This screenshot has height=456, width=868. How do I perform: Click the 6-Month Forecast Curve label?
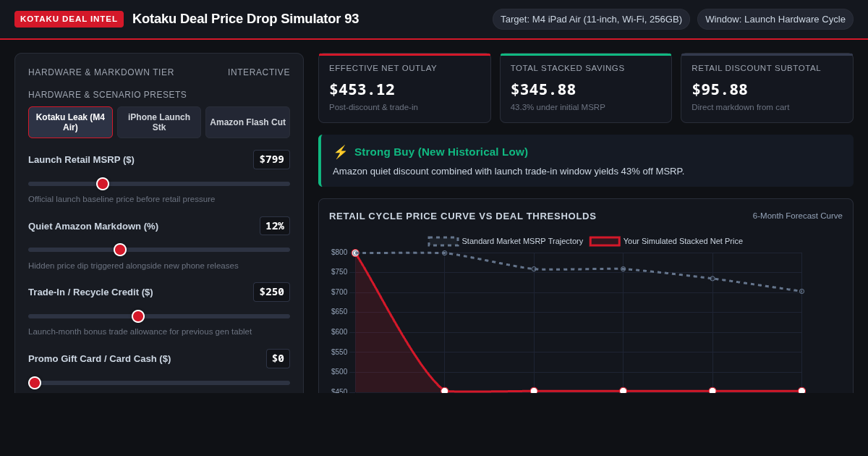(798, 216)
